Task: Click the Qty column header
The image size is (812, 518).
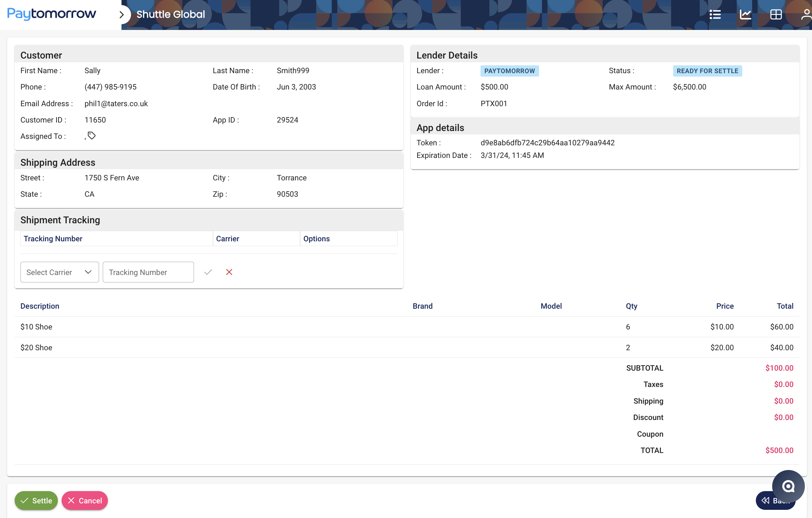Action: click(632, 306)
